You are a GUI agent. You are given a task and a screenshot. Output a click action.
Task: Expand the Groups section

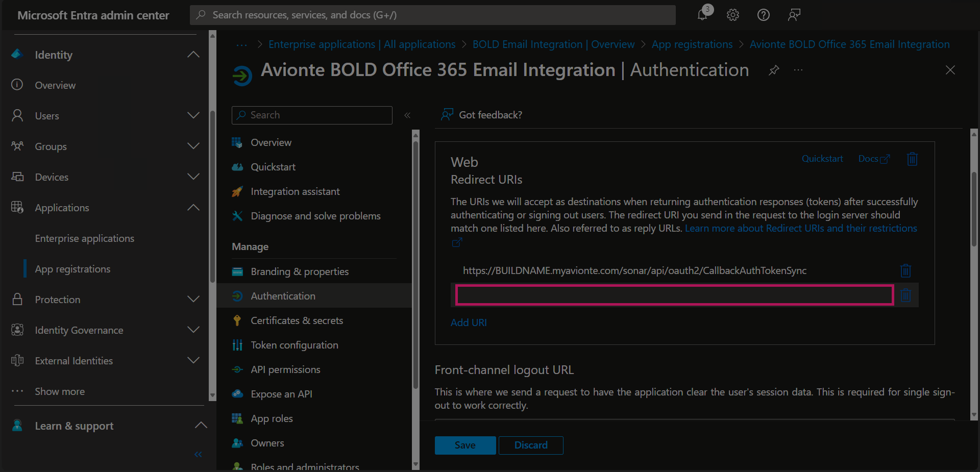pos(193,146)
